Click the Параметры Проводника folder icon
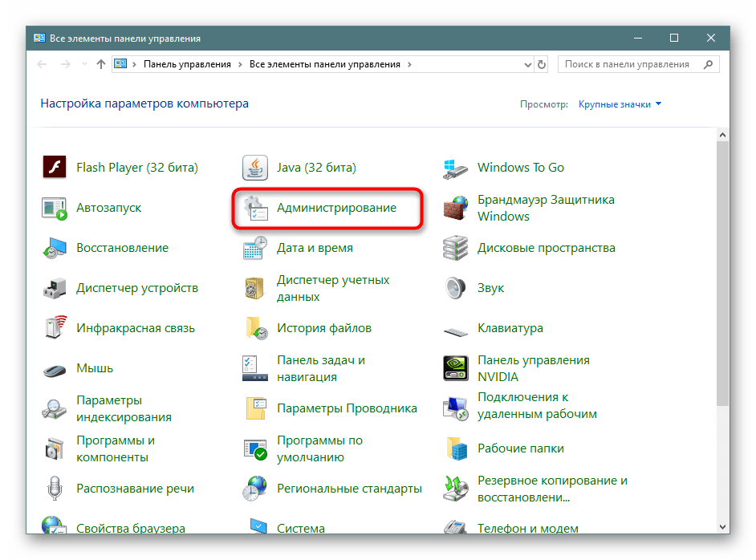The height and width of the screenshot is (560, 756). point(256,408)
